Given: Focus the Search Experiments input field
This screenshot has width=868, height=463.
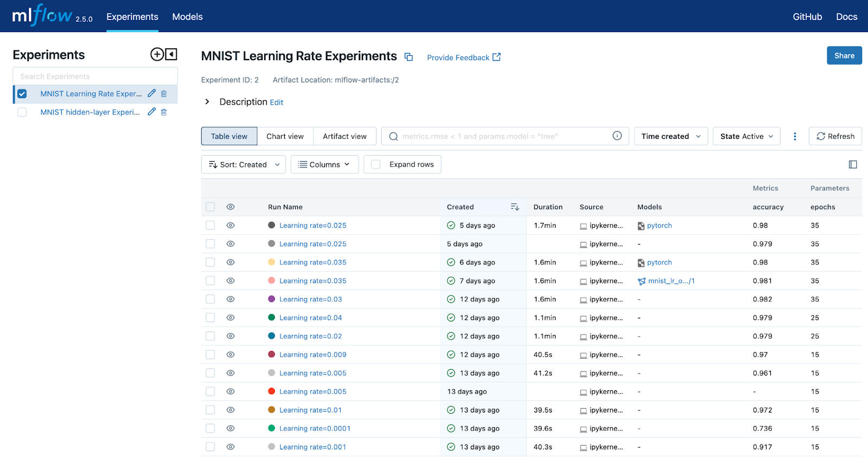Looking at the screenshot, I should tap(95, 76).
